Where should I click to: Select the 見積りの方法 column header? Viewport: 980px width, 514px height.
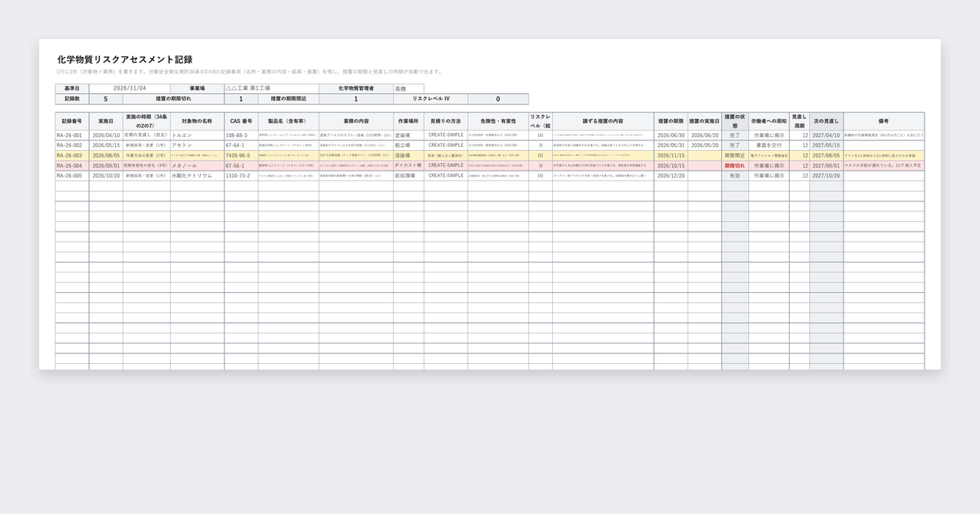click(446, 121)
